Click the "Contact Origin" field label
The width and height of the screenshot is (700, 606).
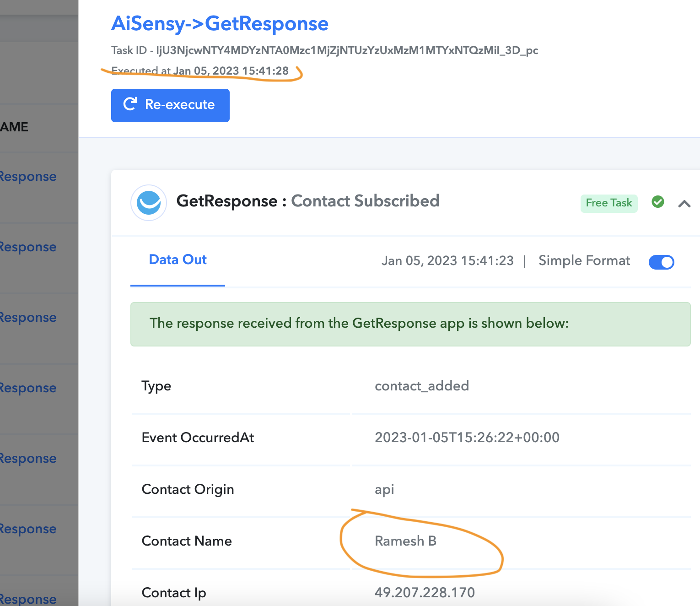[188, 490]
